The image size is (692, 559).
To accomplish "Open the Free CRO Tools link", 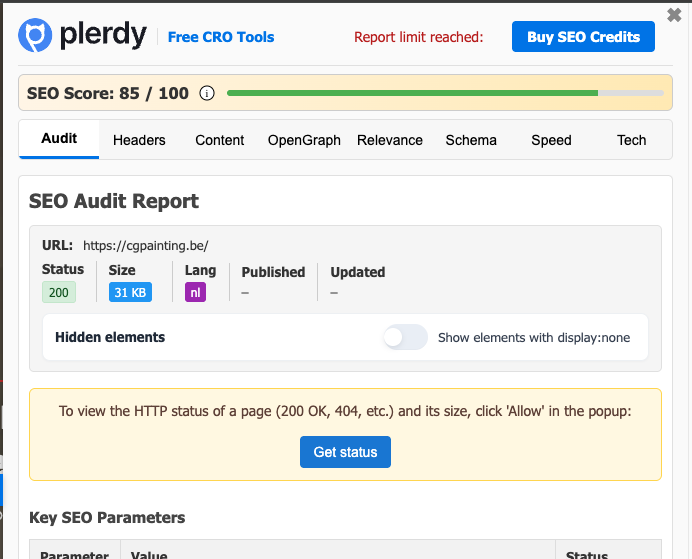I will click(x=221, y=37).
